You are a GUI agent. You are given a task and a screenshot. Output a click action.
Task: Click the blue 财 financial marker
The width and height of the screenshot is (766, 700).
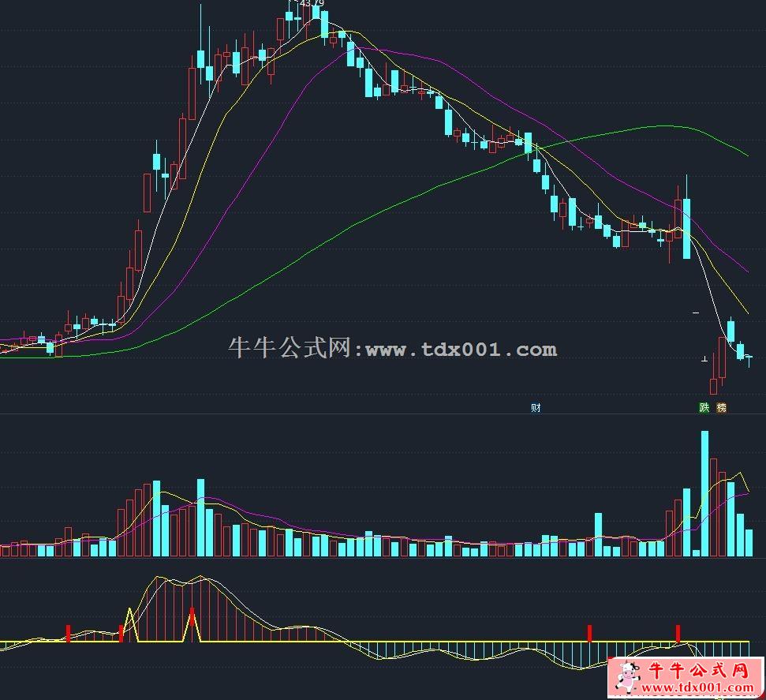click(536, 408)
